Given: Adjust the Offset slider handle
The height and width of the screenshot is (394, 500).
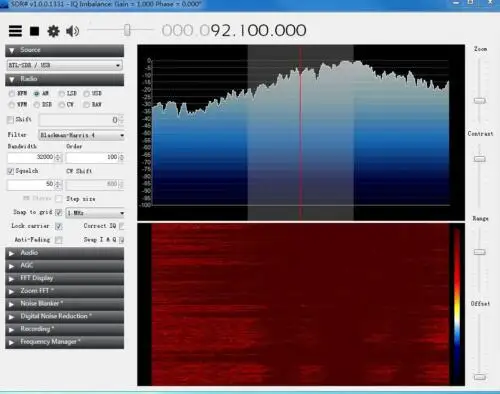Looking at the screenshot, I should [x=480, y=377].
